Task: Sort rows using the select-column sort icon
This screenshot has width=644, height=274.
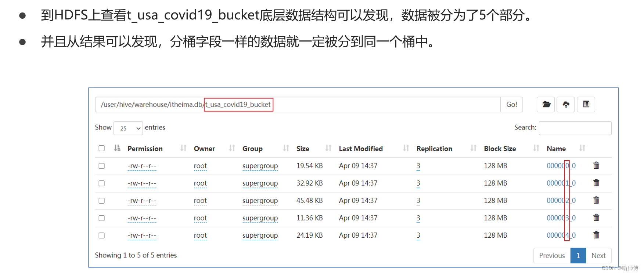Action: pyautogui.click(x=117, y=148)
